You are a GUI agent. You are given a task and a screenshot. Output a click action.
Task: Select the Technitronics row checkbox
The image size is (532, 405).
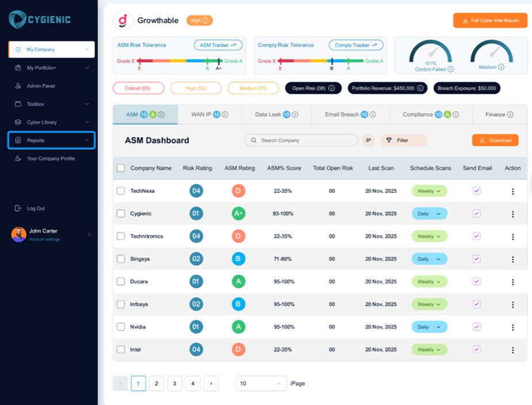pyautogui.click(x=121, y=236)
